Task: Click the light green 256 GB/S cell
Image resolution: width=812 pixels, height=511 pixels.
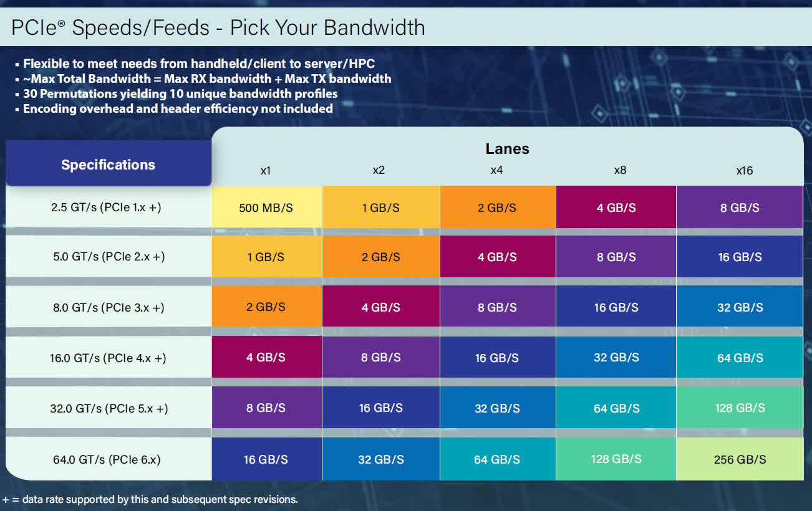Action: (740, 459)
